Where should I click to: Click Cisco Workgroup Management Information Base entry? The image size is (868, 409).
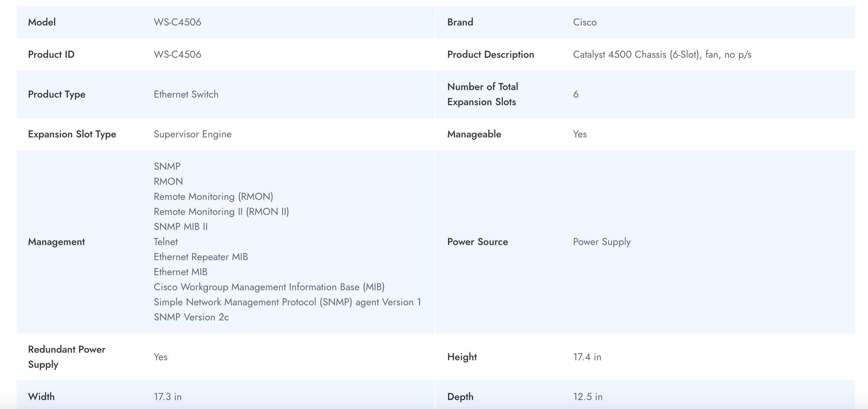point(269,287)
